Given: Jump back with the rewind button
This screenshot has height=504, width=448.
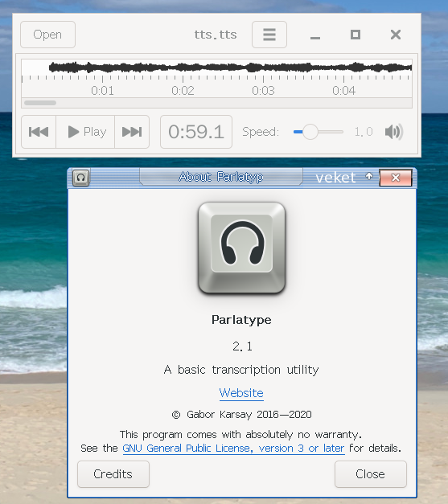Looking at the screenshot, I should [39, 132].
